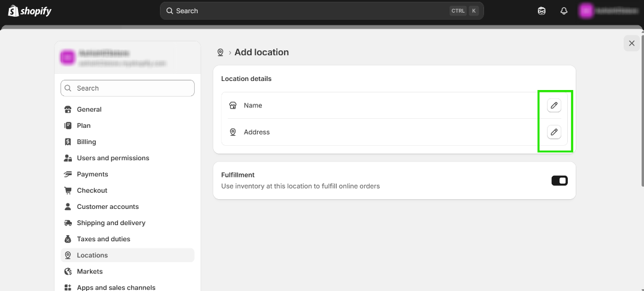644x291 pixels.
Task: Open General settings
Action: pos(89,109)
